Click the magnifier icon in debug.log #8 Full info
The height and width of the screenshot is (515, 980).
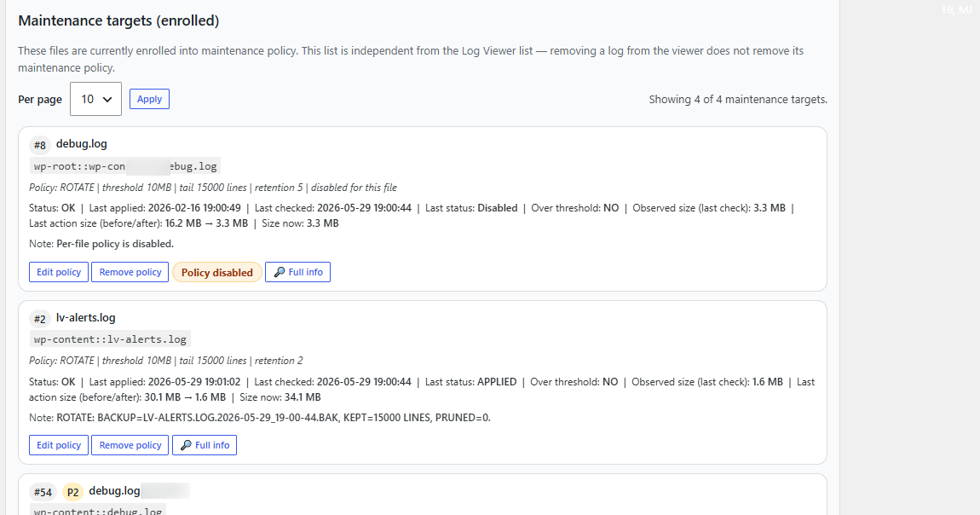click(x=280, y=272)
